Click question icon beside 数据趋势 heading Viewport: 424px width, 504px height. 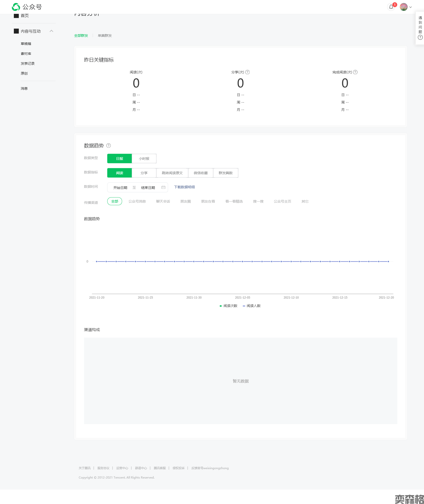[109, 146]
